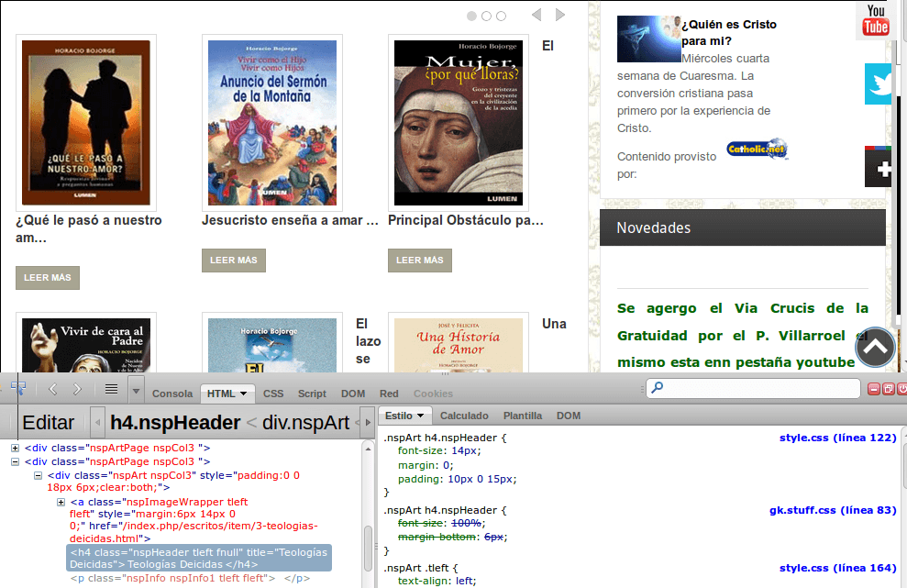Collapse the div nspArt nspCol3 node
907x588 pixels.
coord(38,476)
